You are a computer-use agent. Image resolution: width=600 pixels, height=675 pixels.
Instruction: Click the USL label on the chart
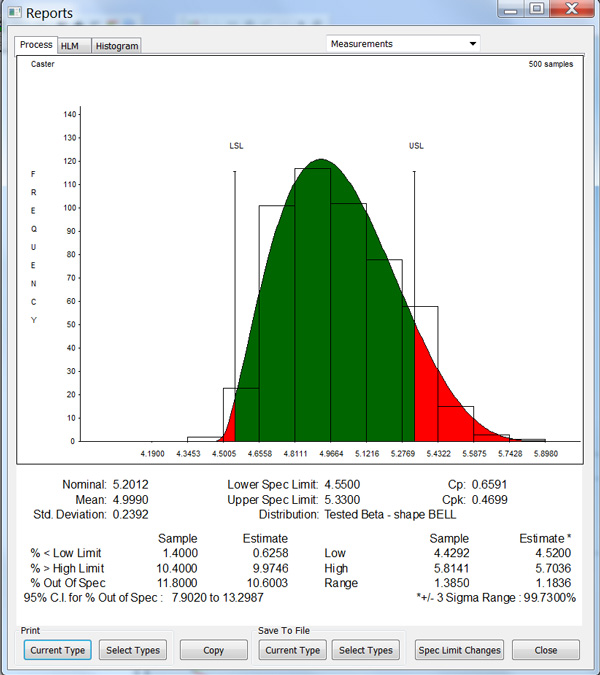click(x=416, y=146)
